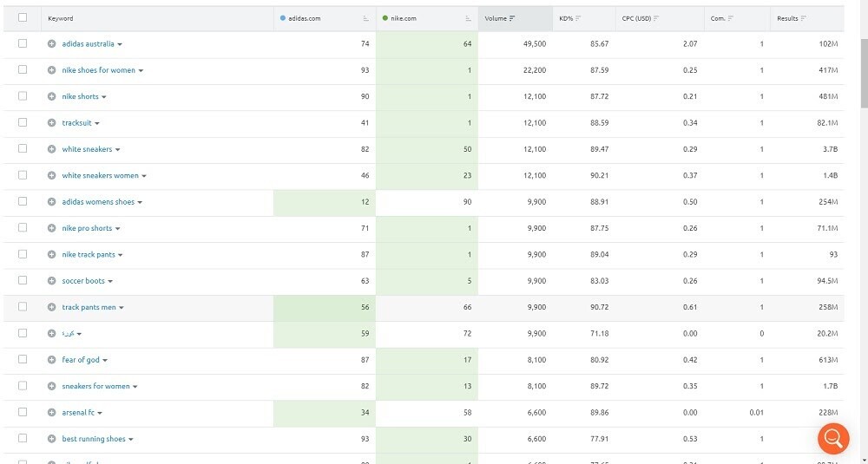This screenshot has width=868, height=464.
Task: Check the tracksuit row checkbox
Action: pos(23,122)
